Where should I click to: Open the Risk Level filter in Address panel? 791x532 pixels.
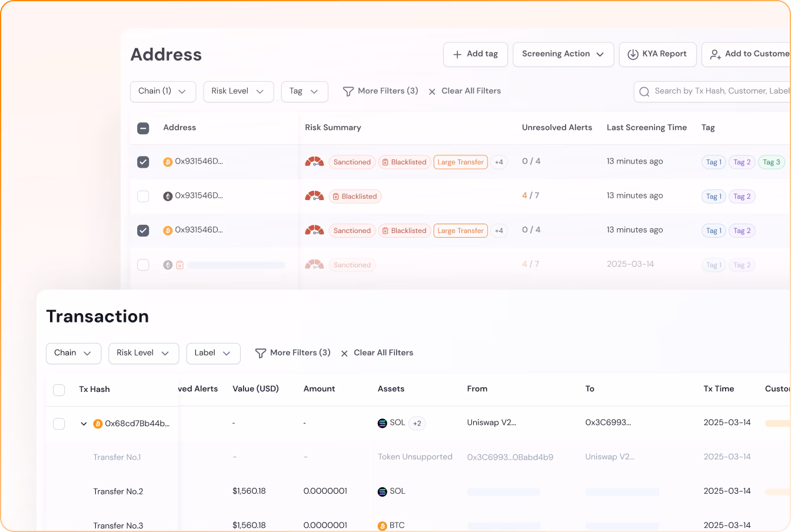click(x=238, y=91)
